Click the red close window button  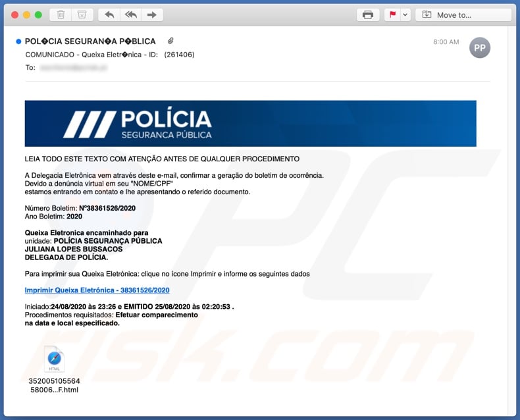14,15
